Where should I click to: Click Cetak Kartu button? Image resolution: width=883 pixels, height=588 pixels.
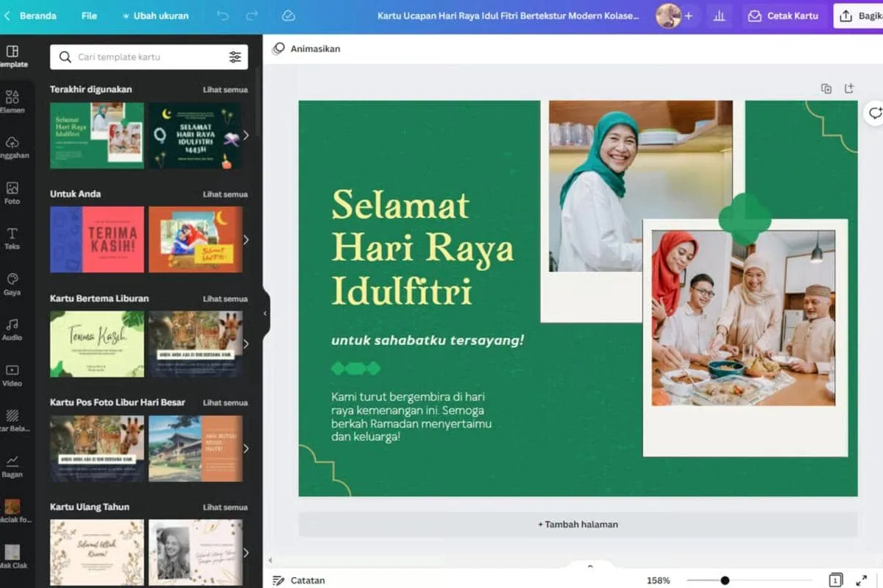pos(784,15)
